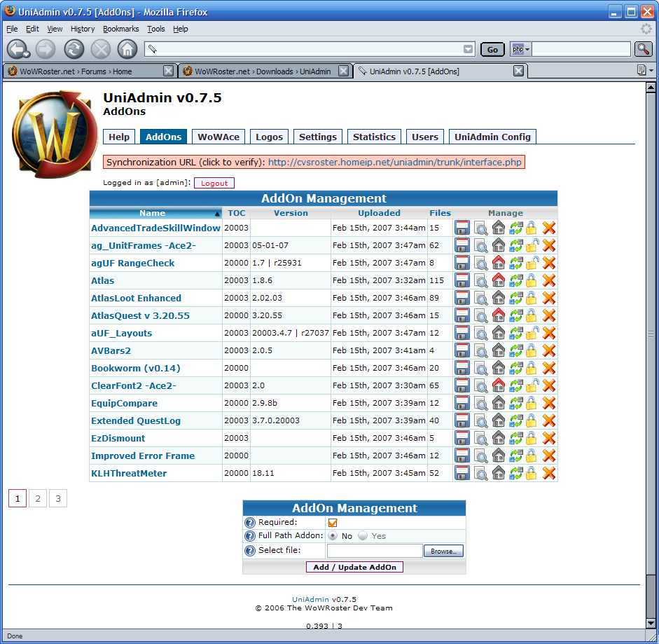The height and width of the screenshot is (644, 659).
Task: Close the WoWRoster.net Downloads UniAdmin browser tab
Action: pos(343,71)
